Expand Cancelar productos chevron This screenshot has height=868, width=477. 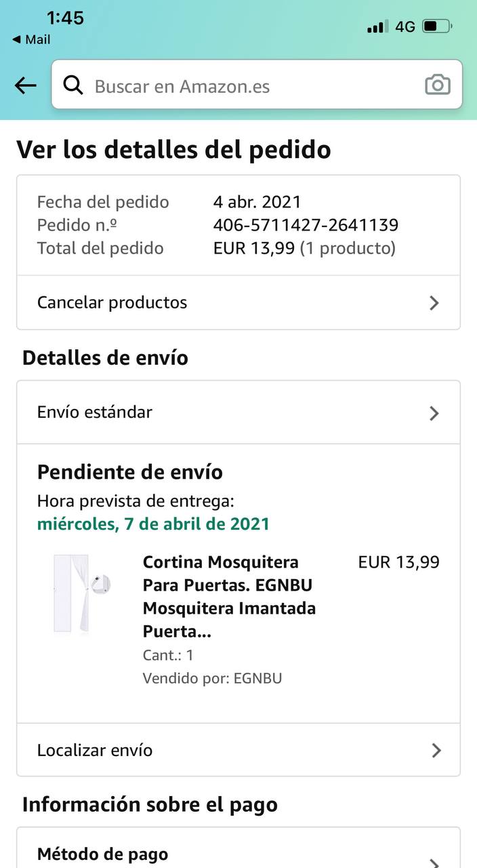pos(434,303)
